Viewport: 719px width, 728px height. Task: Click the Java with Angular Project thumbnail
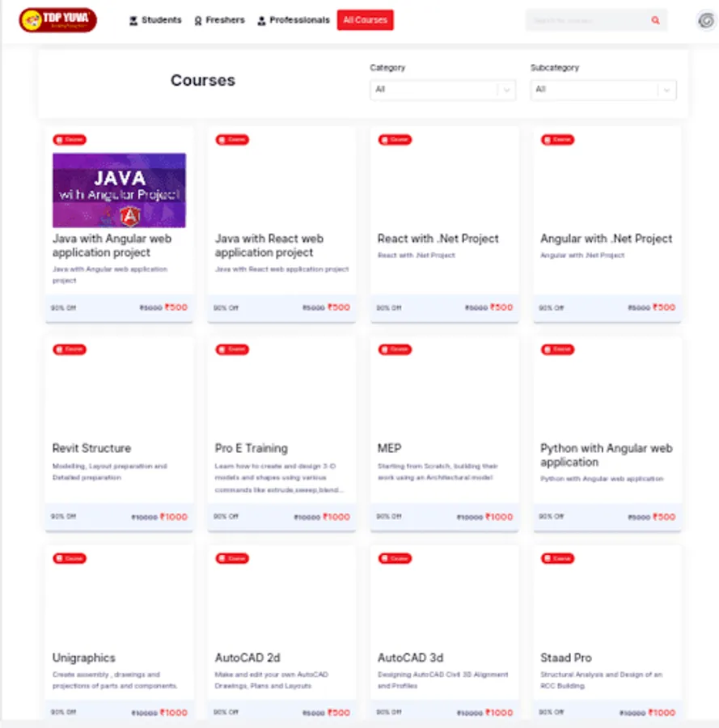tap(119, 190)
